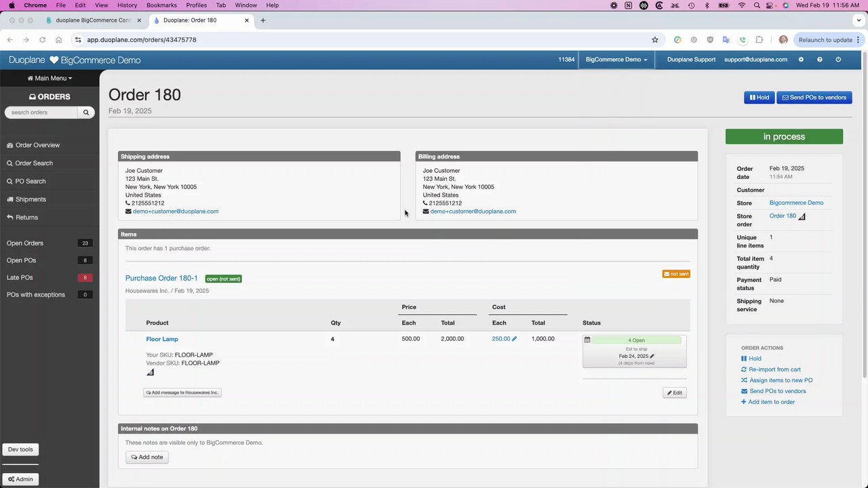This screenshot has width=868, height=488.
Task: Click the Admin button
Action: pos(20,479)
